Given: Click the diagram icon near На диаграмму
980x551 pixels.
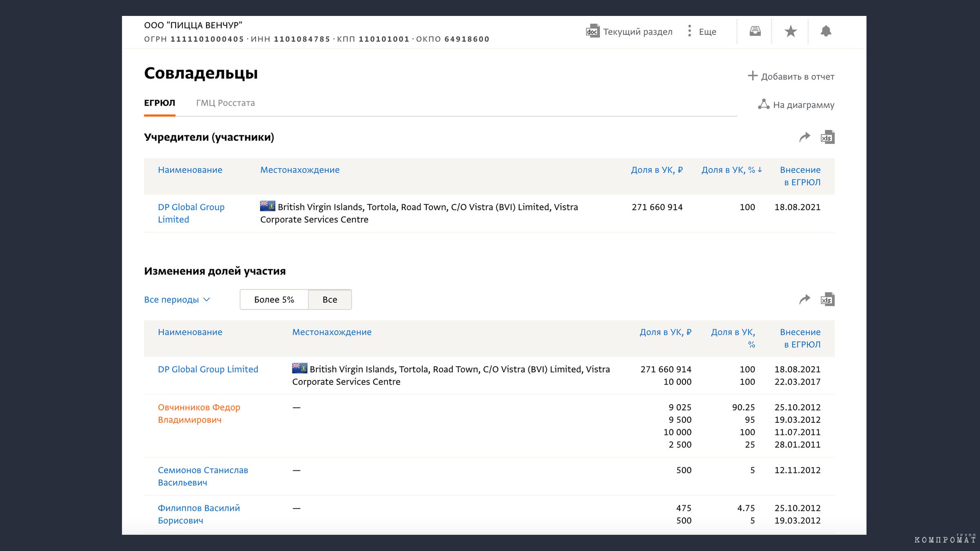Looking at the screenshot, I should (x=764, y=104).
